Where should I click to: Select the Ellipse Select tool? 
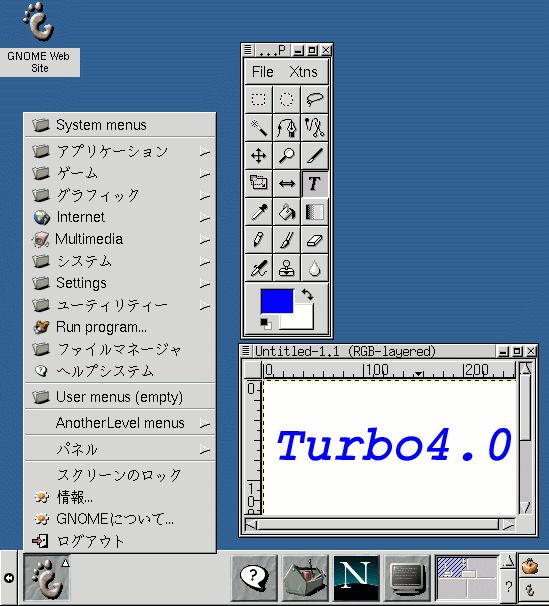click(286, 99)
